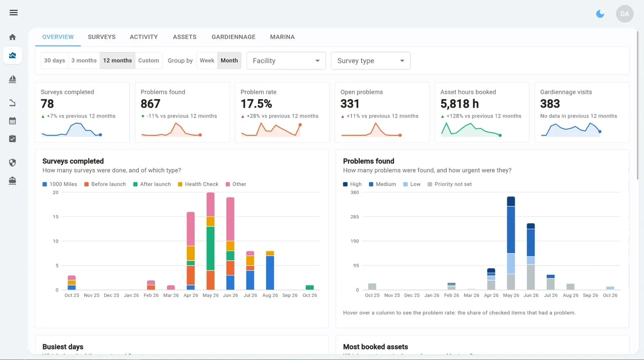Click the shield sidebar icon
644x360 pixels.
(12, 163)
